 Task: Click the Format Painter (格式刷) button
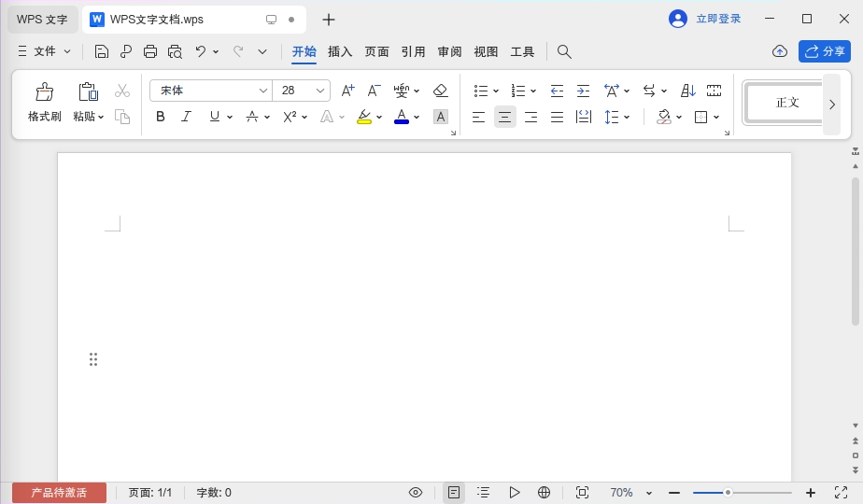[x=45, y=102]
